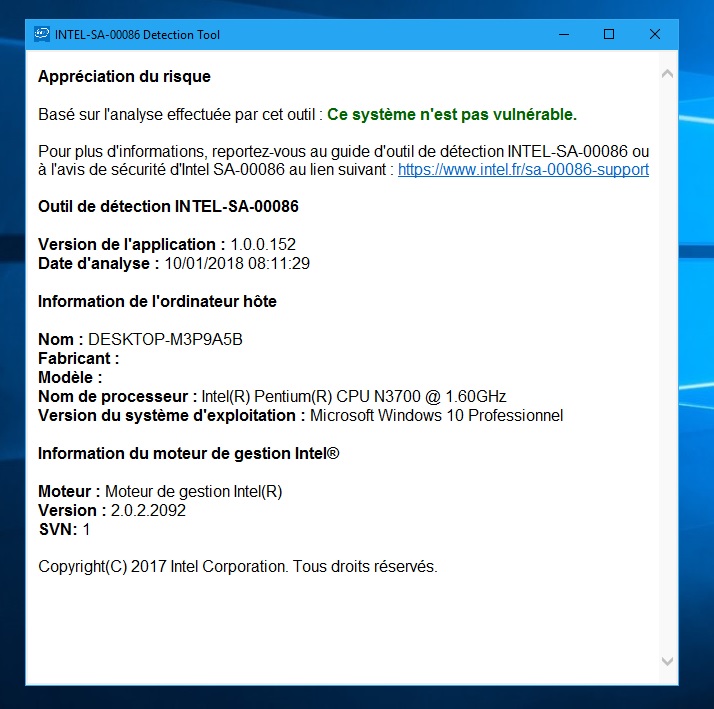Click analysis date 10/01/2018 08:11:29
Screen dimensions: 714x709
[x=237, y=264]
